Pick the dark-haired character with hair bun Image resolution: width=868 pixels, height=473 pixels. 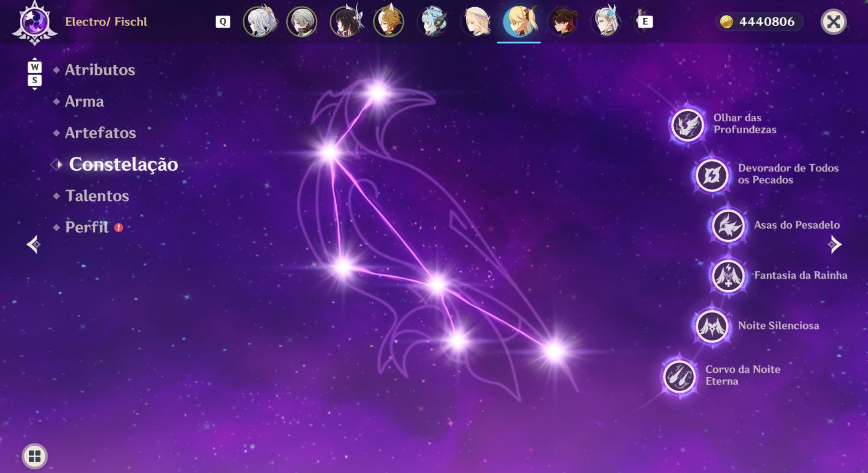point(562,22)
